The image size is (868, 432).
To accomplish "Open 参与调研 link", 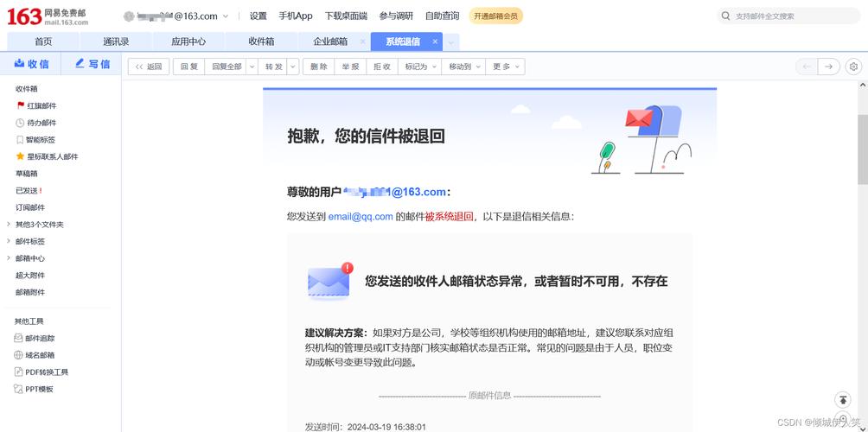I will (396, 16).
